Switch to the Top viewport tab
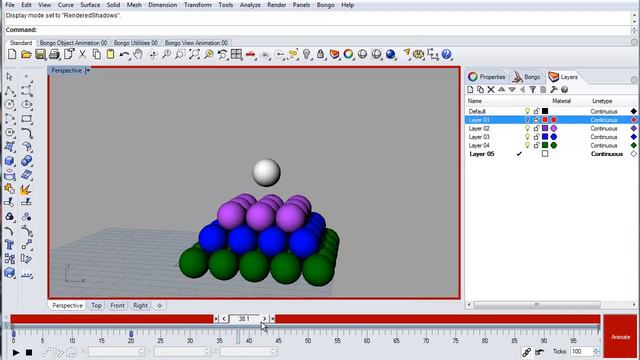640x360 pixels. [x=96, y=305]
